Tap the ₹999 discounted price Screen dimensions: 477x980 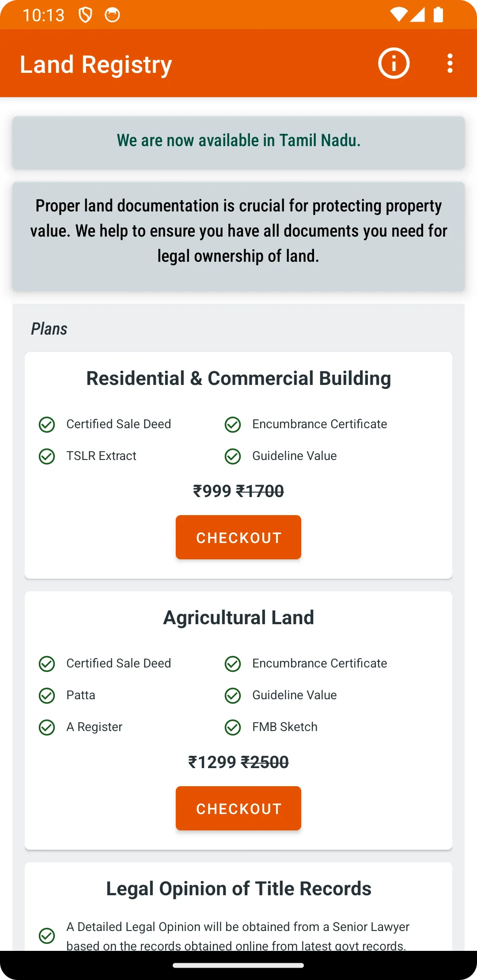click(x=212, y=491)
